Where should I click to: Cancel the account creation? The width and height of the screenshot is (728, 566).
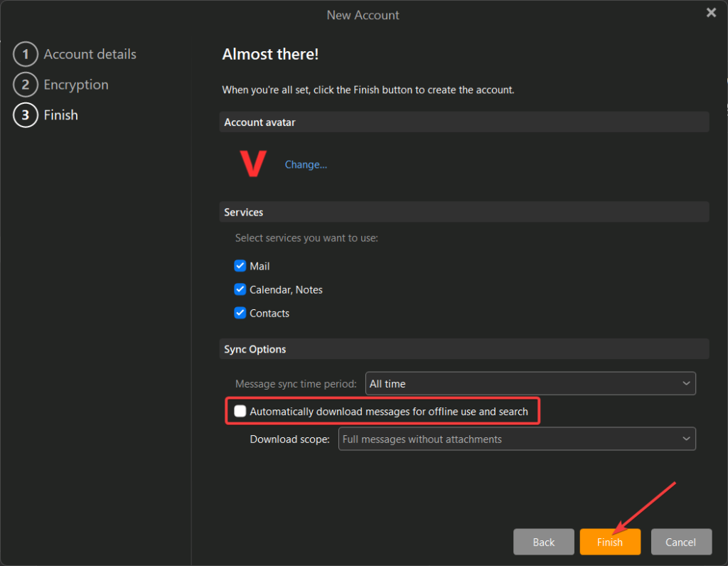[x=680, y=542]
